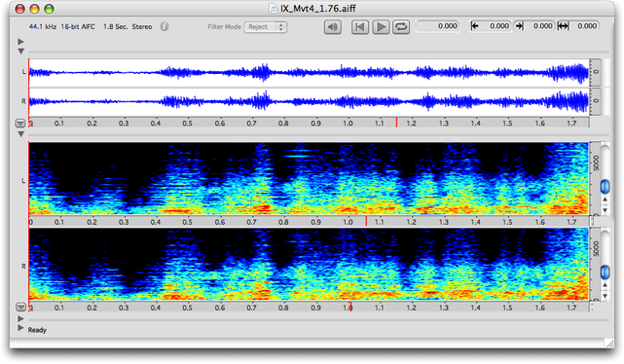The height and width of the screenshot is (364, 624).
Task: Click the playback position time field
Action: 437,26
